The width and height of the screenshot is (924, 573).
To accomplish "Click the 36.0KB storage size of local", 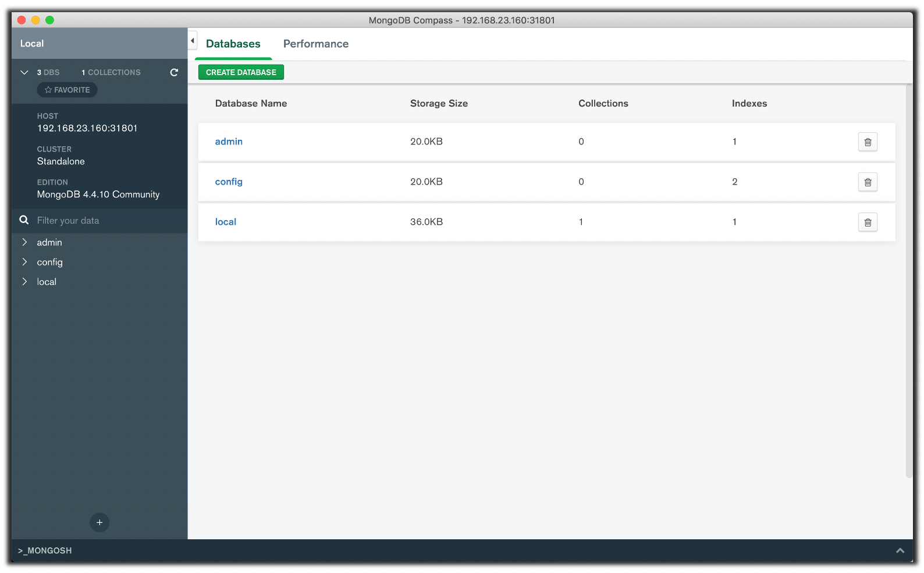I will pyautogui.click(x=427, y=222).
